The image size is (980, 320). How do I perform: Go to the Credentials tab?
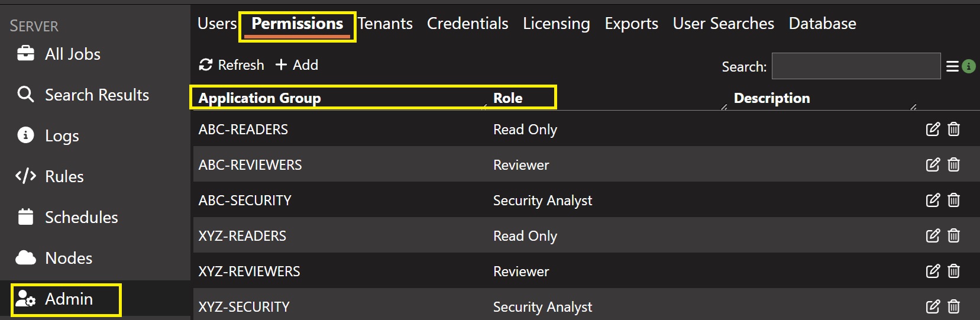click(x=467, y=24)
